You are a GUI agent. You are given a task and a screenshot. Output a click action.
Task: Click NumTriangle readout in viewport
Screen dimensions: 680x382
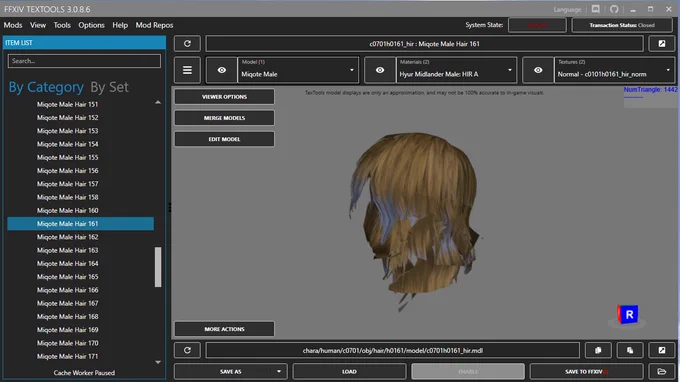[650, 90]
